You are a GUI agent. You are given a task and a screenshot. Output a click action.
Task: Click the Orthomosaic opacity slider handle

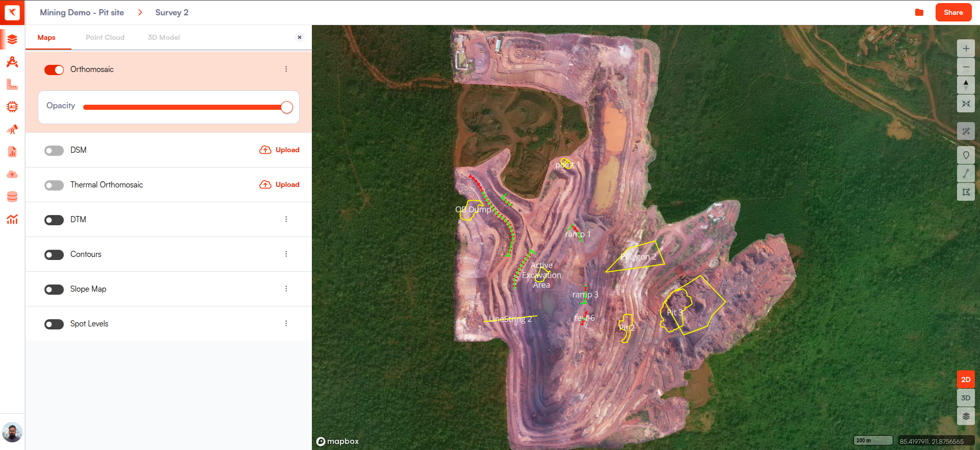point(287,107)
